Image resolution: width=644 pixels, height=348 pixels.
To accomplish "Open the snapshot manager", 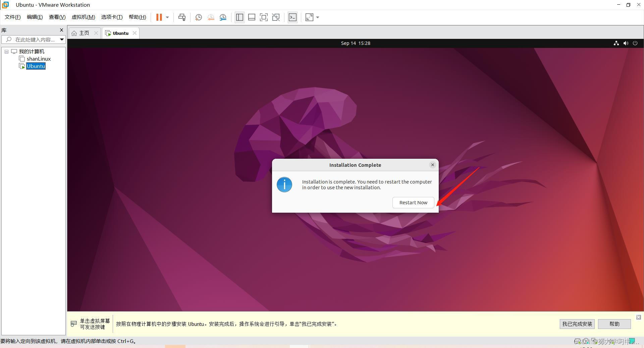I will pos(223,17).
